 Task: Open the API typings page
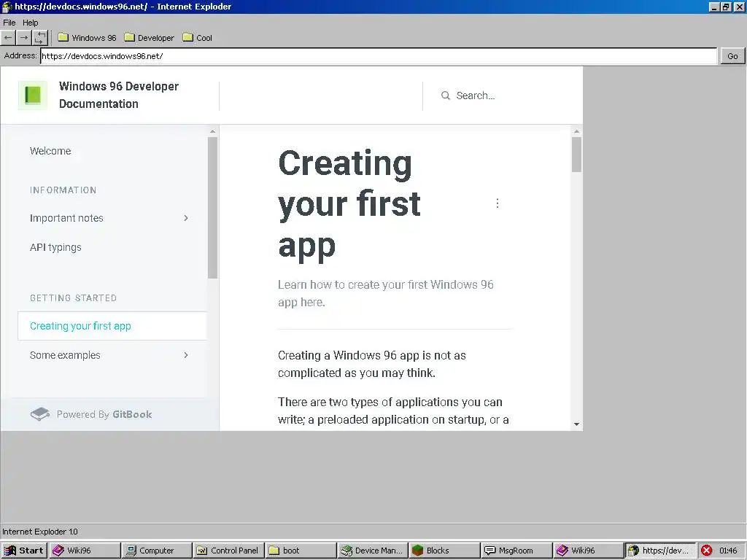coord(55,247)
